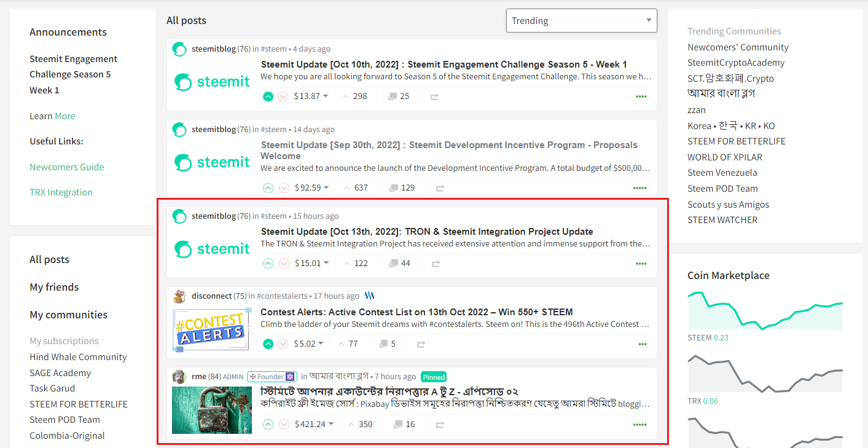Click the Pinned badge on rme's post
Image resolution: width=868 pixels, height=448 pixels.
tap(434, 377)
